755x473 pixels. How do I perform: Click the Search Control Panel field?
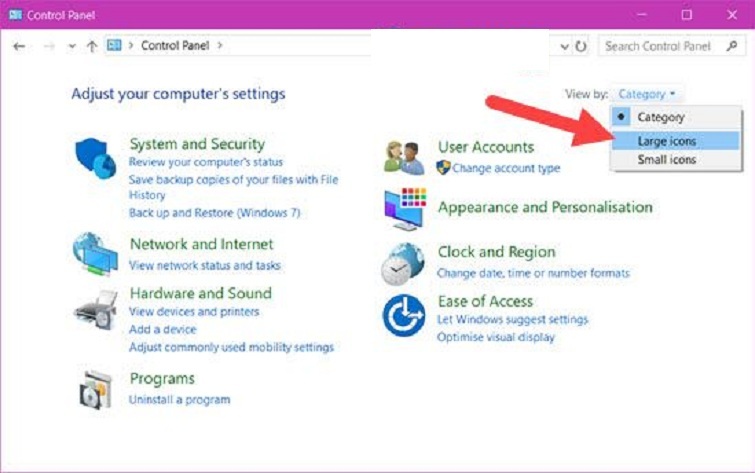[x=658, y=46]
